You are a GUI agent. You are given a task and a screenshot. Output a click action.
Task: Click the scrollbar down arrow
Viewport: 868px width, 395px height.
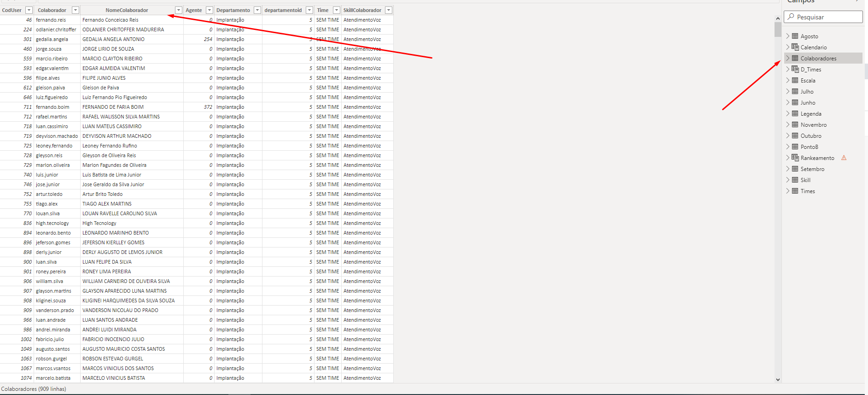click(x=778, y=380)
